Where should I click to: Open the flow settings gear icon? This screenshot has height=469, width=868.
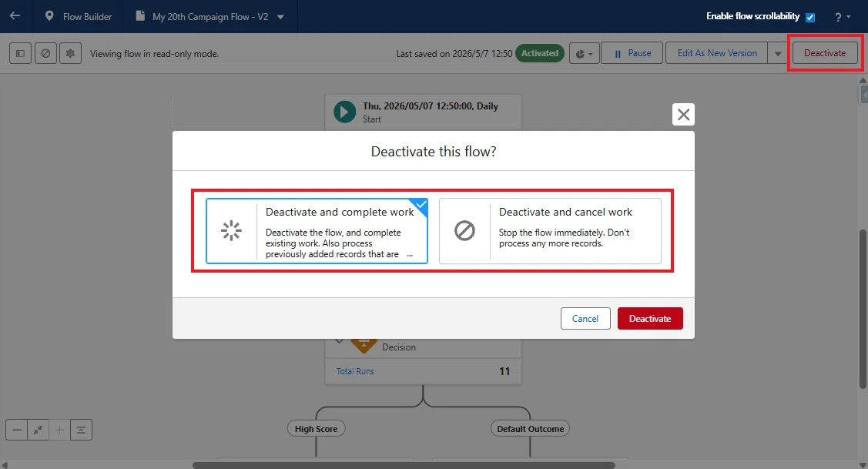click(x=70, y=53)
